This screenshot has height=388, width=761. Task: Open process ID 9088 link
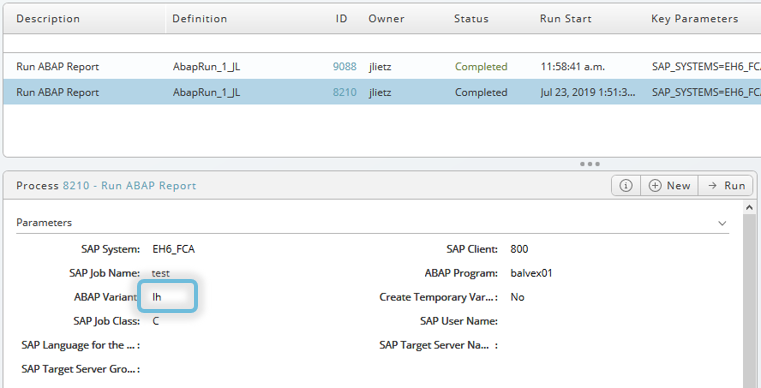[x=345, y=67]
